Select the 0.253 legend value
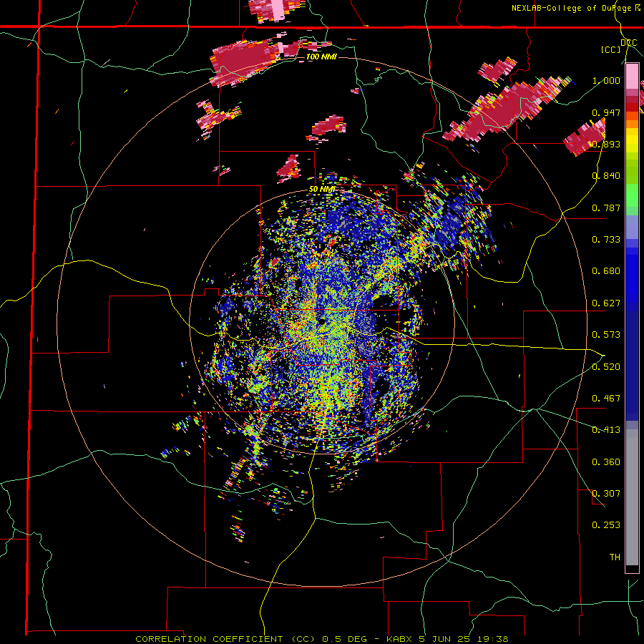Viewport: 644px width, 644px height. point(606,525)
